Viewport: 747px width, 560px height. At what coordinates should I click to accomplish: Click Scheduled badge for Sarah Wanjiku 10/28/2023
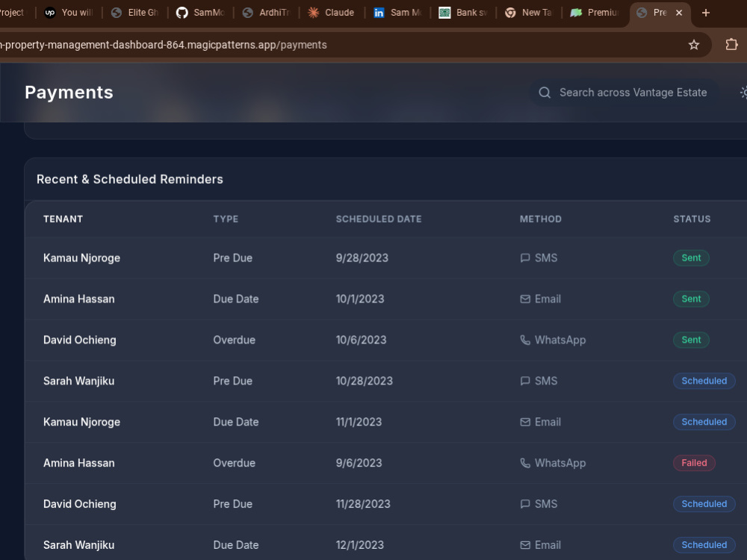(704, 381)
